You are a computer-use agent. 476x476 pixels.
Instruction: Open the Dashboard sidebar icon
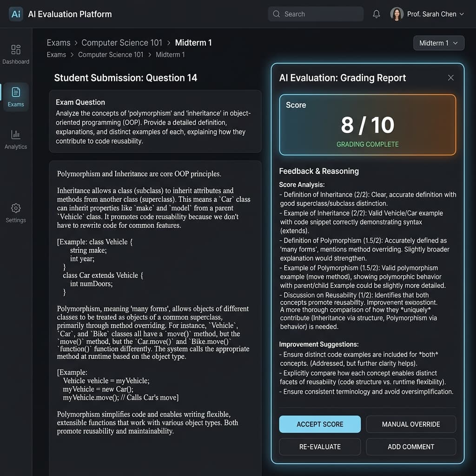click(16, 49)
